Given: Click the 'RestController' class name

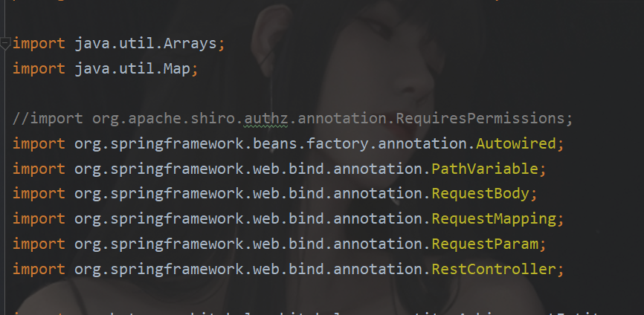Looking at the screenshot, I should (494, 269).
